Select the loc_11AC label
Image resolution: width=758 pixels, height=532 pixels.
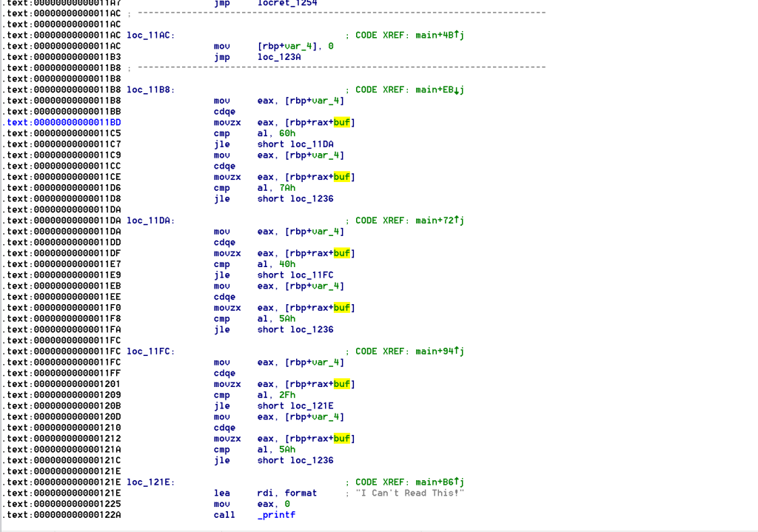point(147,35)
